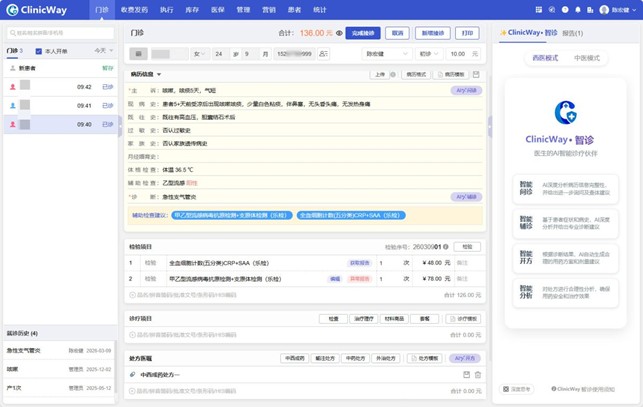This screenshot has width=643, height=407.
Task: Click the save icon in medical record toolbar
Action: [476, 74]
